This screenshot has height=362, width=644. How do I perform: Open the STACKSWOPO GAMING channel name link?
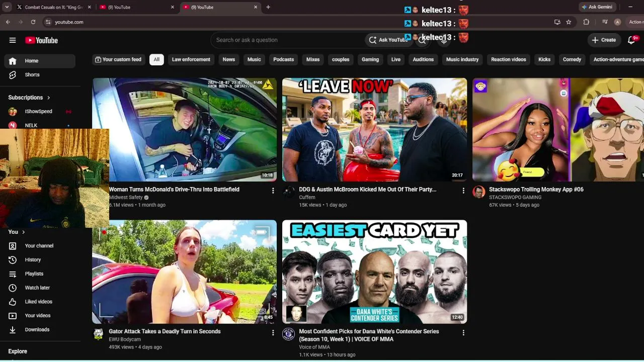(x=515, y=198)
